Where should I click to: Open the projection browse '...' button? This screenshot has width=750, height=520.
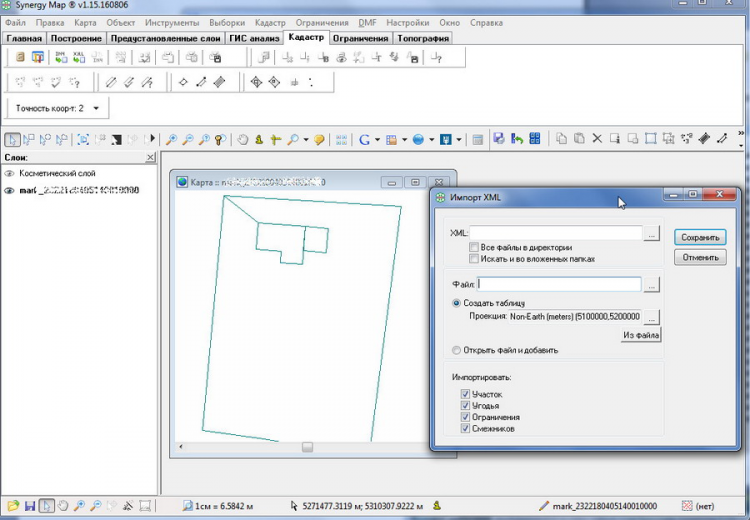click(x=652, y=317)
